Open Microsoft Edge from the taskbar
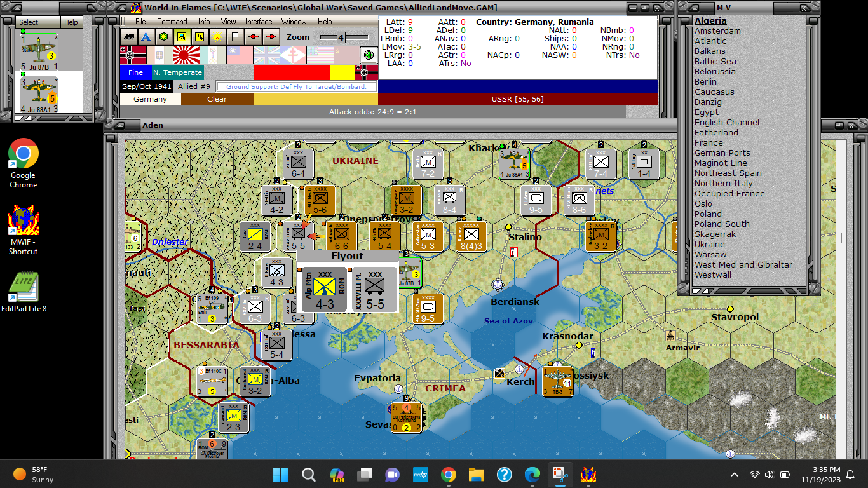This screenshot has width=868, height=488. point(532,475)
